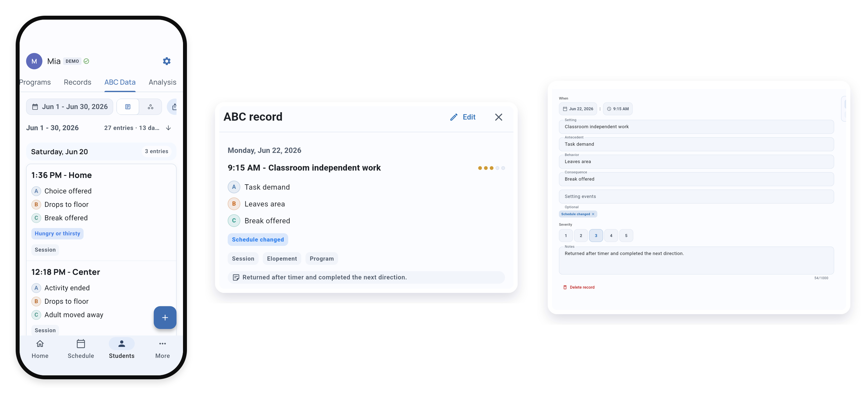Remove the Schedule changed chip
The width and height of the screenshot is (868, 395).
coord(593,214)
